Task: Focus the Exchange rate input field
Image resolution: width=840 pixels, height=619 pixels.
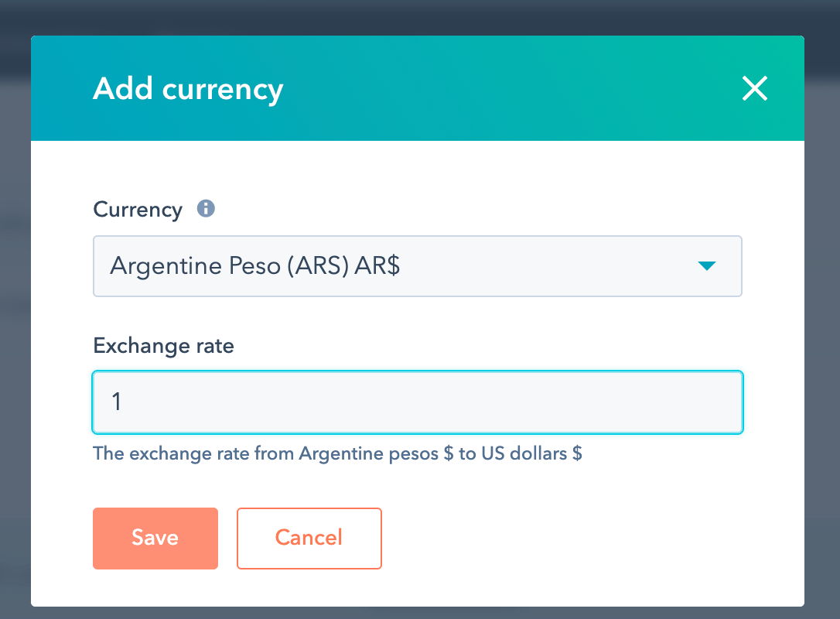Action: 417,402
